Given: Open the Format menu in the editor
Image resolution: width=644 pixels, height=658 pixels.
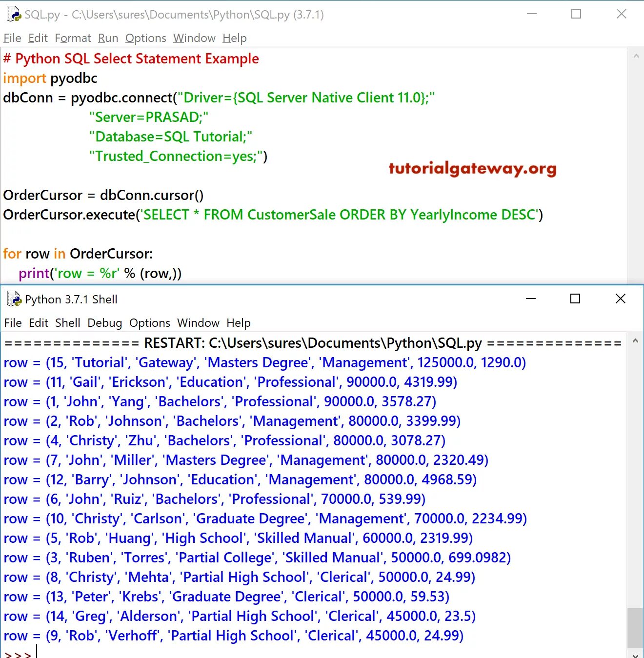Looking at the screenshot, I should [73, 38].
